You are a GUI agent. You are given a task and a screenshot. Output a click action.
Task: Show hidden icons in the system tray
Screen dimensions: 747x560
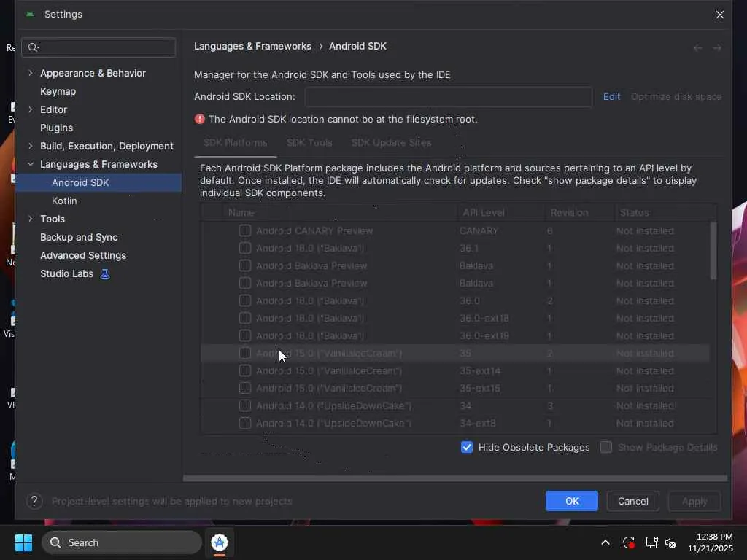[x=605, y=542]
